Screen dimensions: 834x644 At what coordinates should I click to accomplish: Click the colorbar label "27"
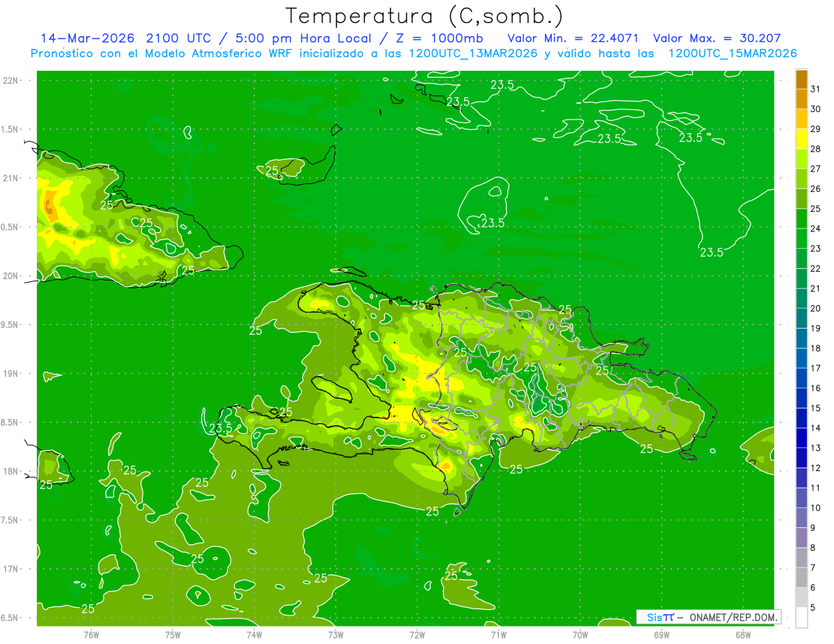(816, 169)
